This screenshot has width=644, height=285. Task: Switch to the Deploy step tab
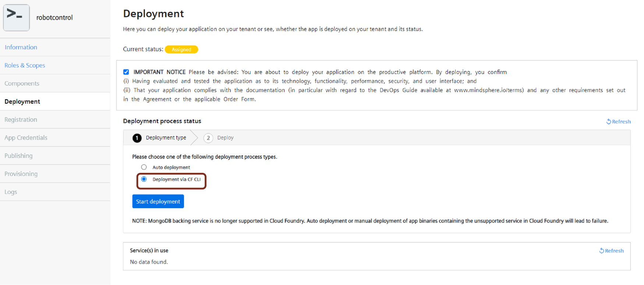point(219,138)
